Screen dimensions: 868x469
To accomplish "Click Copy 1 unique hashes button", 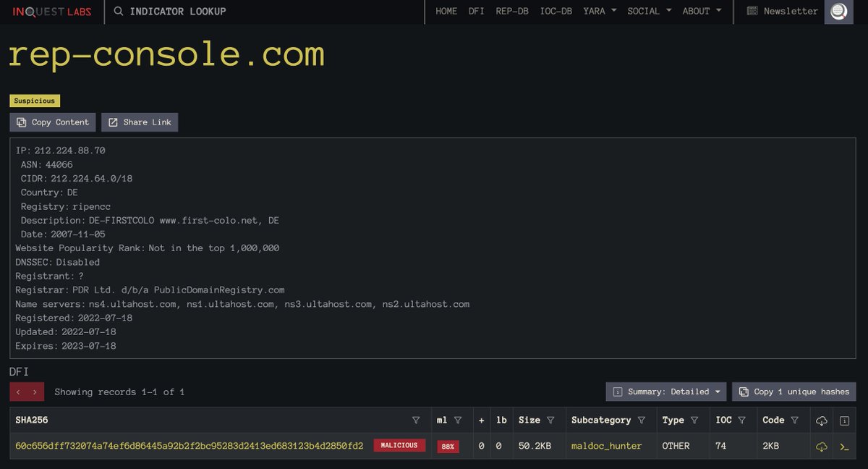I will click(794, 392).
